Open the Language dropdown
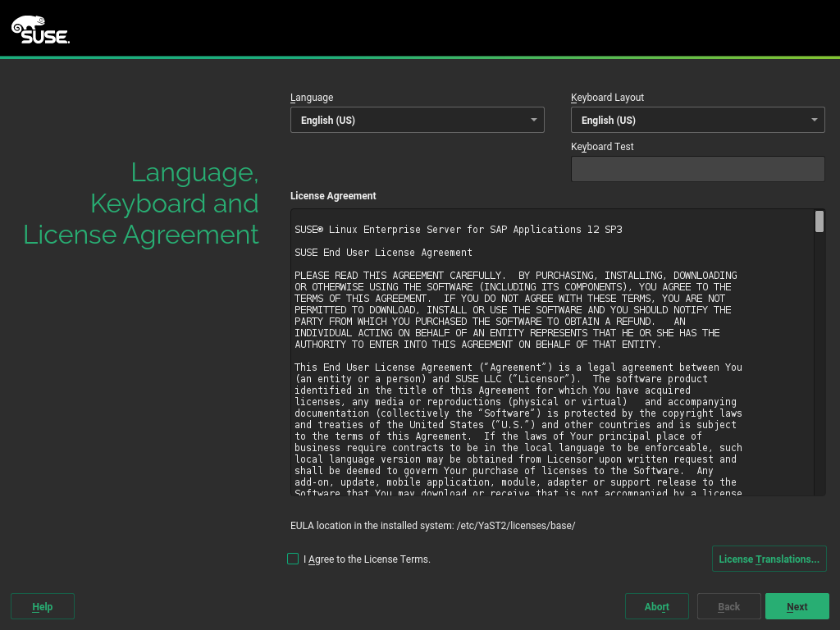The width and height of the screenshot is (840, 630). [x=417, y=120]
